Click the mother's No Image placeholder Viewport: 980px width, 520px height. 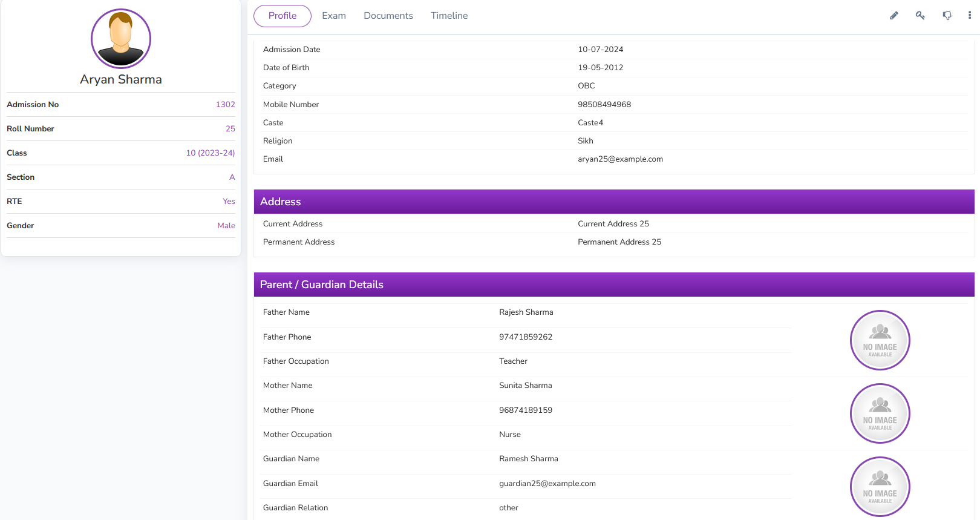(880, 413)
